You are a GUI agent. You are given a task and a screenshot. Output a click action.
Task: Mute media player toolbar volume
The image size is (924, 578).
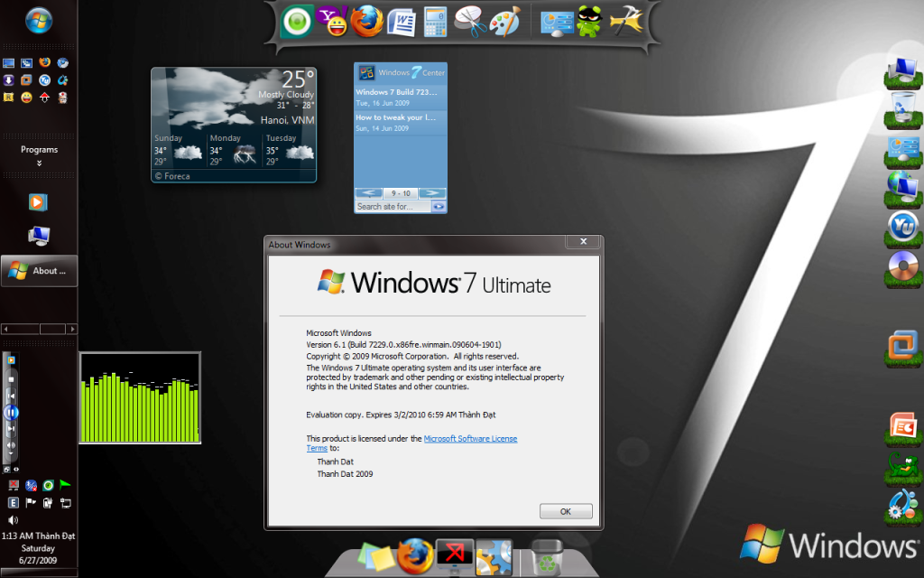[11, 445]
